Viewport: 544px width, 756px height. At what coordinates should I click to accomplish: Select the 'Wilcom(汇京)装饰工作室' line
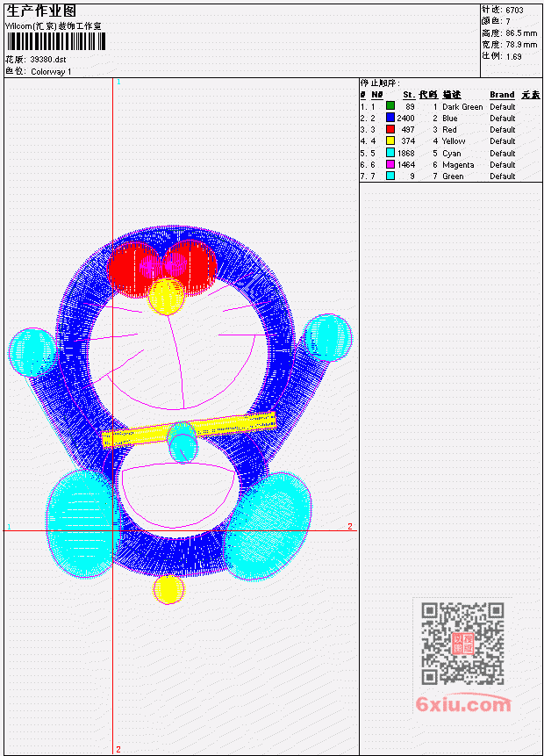[53, 26]
